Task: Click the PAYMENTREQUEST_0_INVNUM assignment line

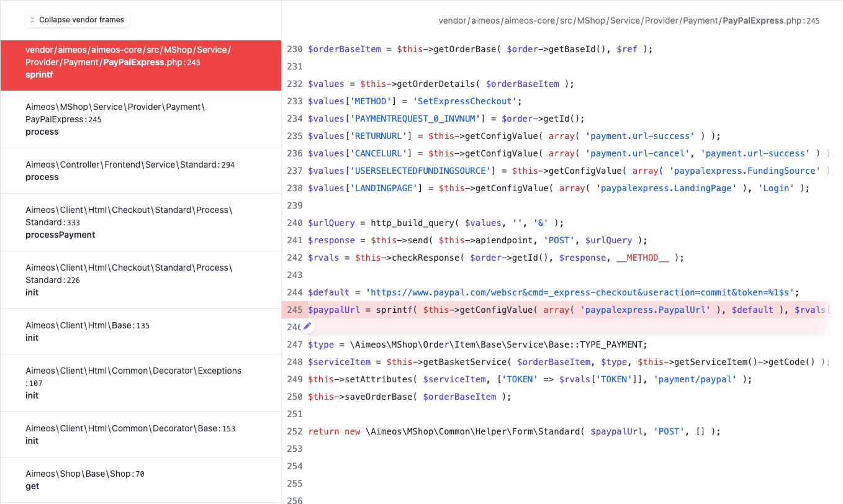Action: (446, 119)
